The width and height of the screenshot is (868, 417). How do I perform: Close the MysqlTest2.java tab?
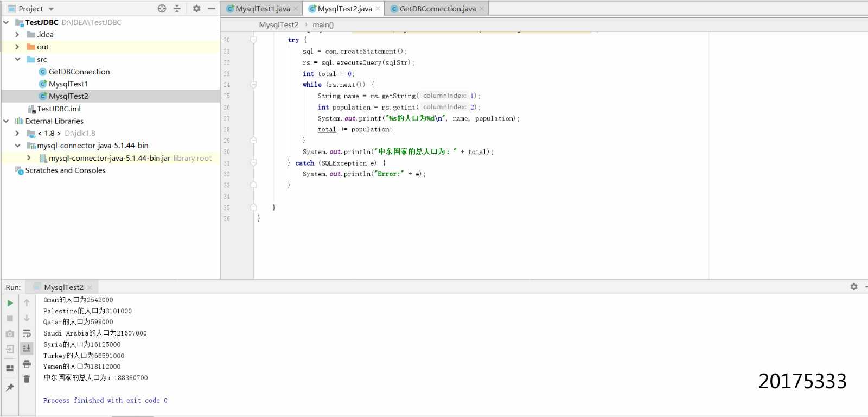click(378, 9)
